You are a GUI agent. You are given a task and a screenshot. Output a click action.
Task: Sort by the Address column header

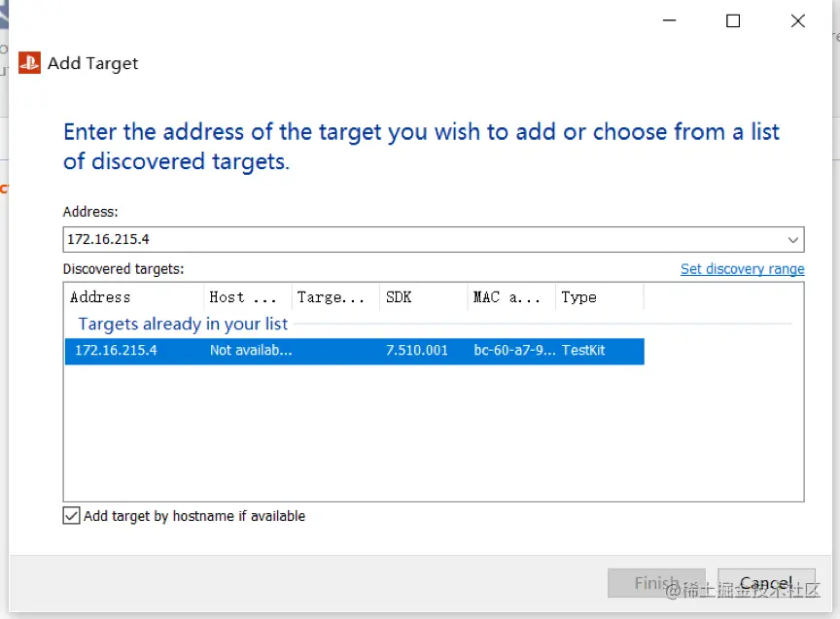click(x=134, y=297)
